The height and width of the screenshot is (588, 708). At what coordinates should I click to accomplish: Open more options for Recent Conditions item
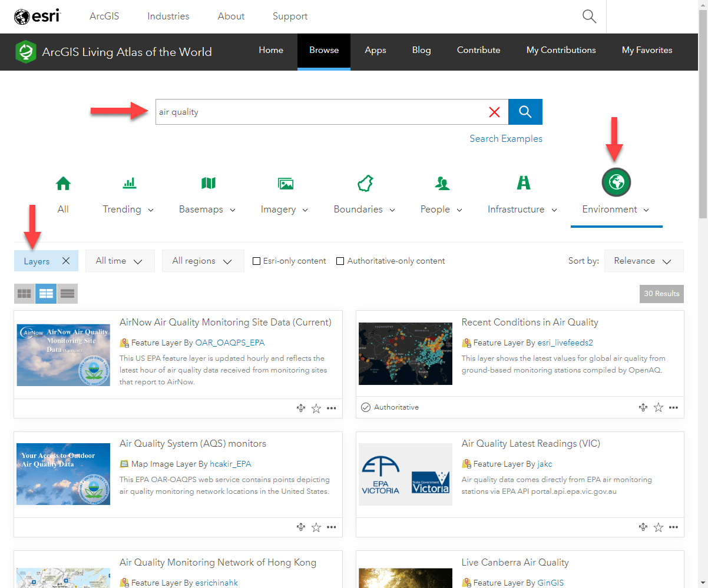[x=674, y=407]
